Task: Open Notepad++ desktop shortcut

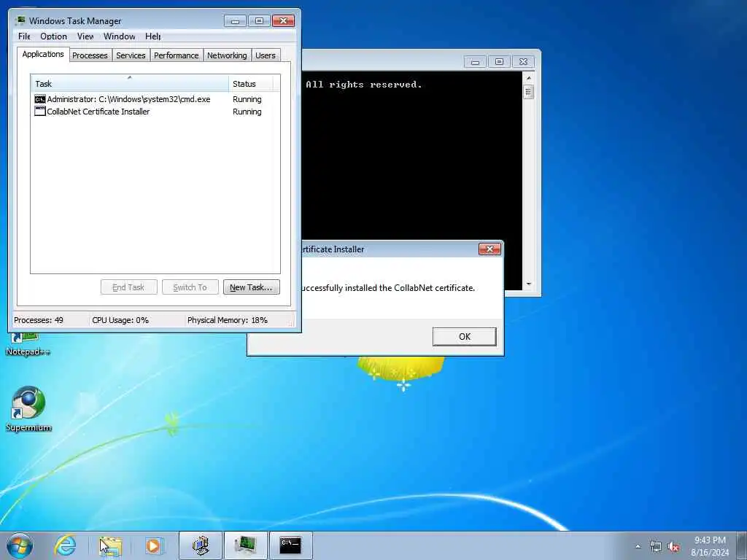Action: point(28,346)
